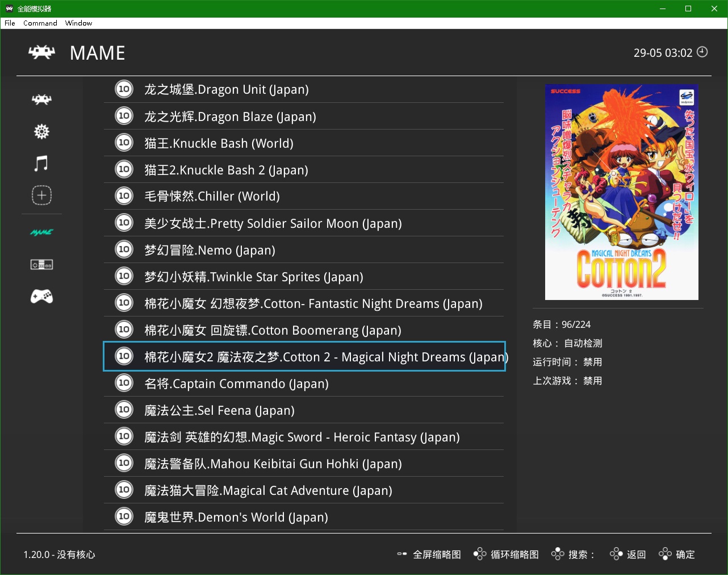Open the Settings gear tab in sidebar
728x575 pixels.
tap(41, 132)
